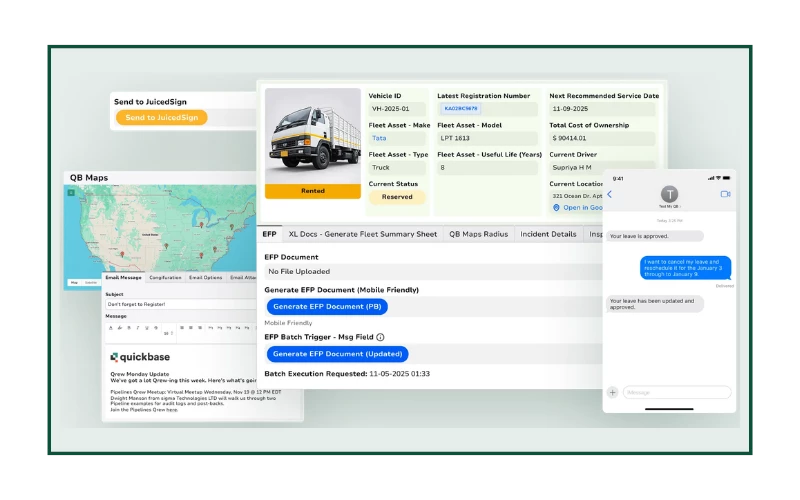Open XL Docs - Generate Fleet Summary Sheet tab
This screenshot has height=500, width=800.
(x=363, y=234)
